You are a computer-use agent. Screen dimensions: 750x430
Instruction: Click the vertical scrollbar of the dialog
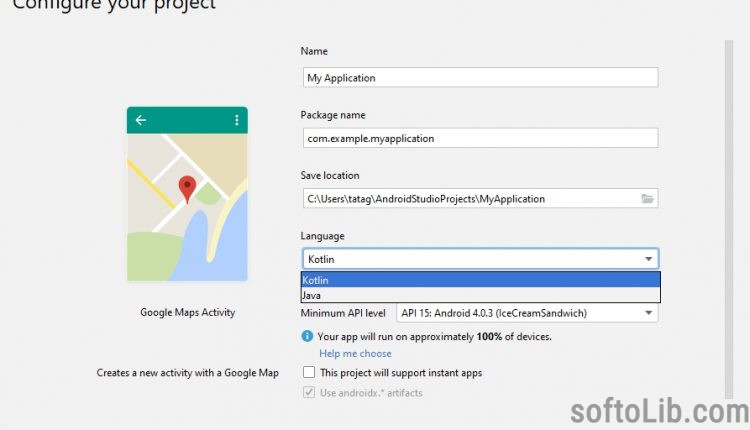pyautogui.click(x=728, y=219)
